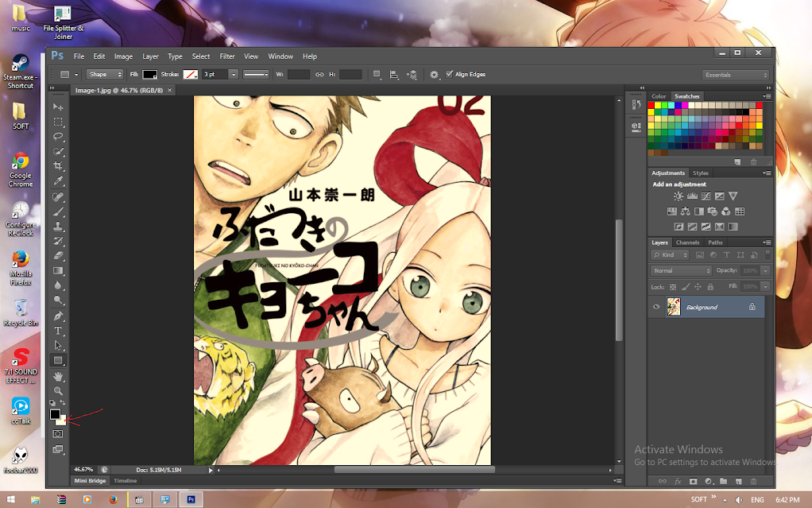Toggle lock image pixels
Image resolution: width=812 pixels, height=508 pixels.
pyautogui.click(x=685, y=287)
